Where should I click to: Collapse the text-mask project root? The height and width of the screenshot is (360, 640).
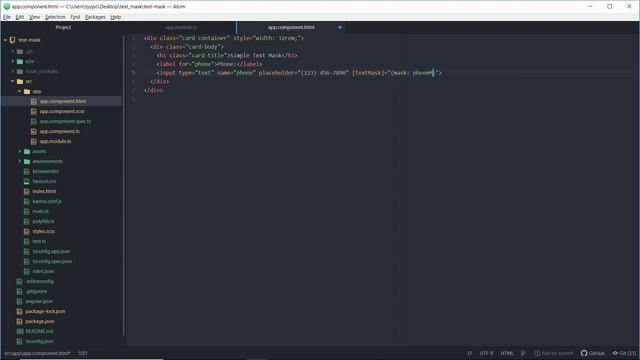[5, 40]
